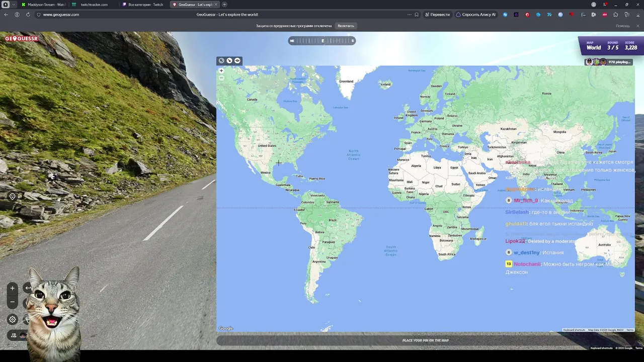Click Brazil label on the world map
This screenshot has height=362, width=644.
coord(333,220)
